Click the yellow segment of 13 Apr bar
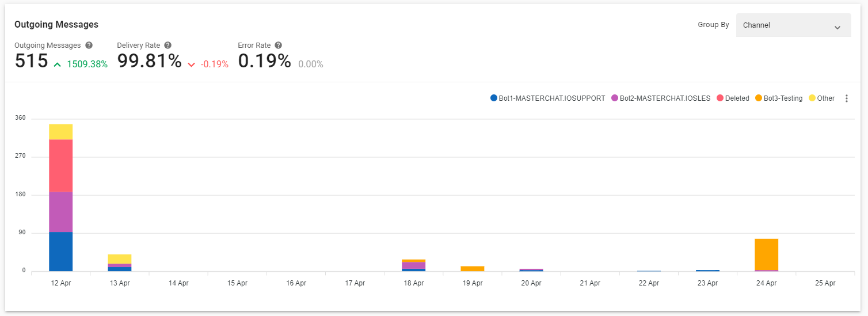868x316 pixels. pyautogui.click(x=120, y=259)
